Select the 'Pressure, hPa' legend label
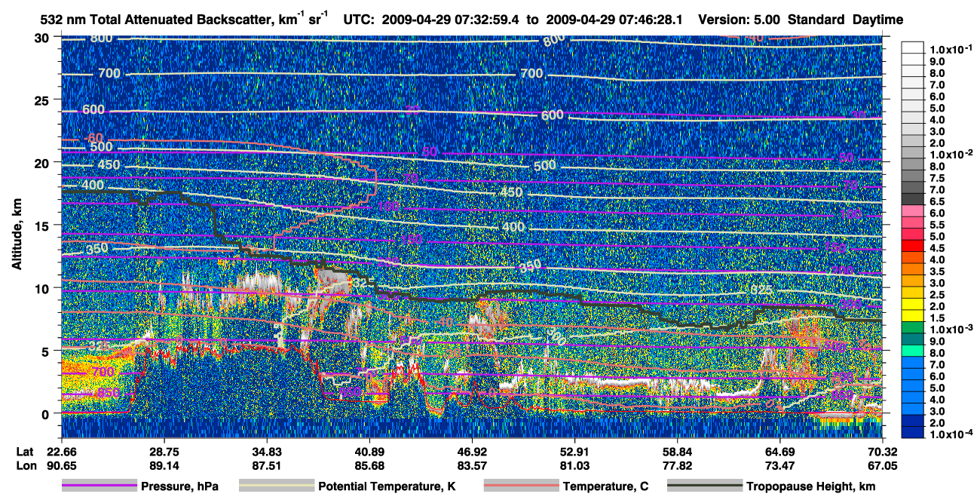 click(x=179, y=486)
